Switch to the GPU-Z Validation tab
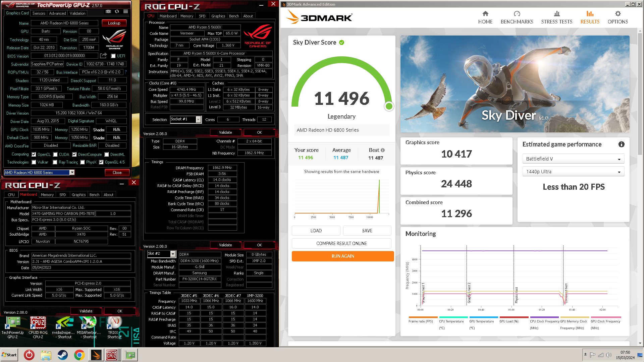644x362 pixels. tap(77, 13)
